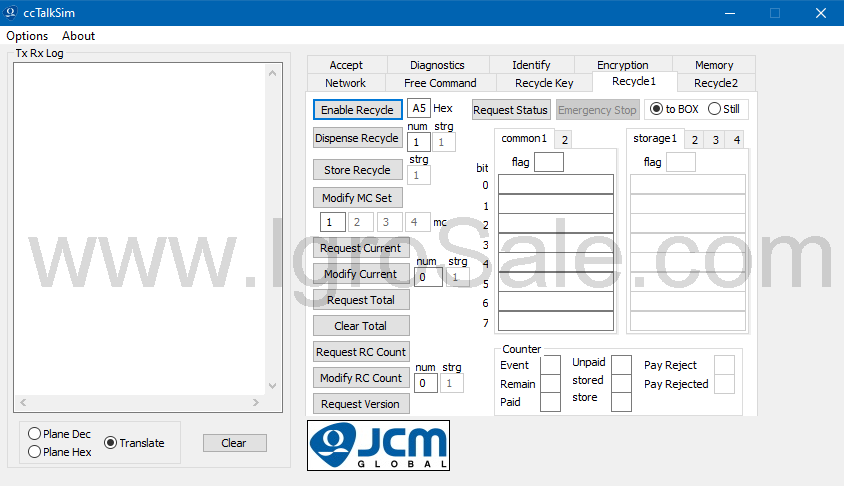Choose the Translate log mode
844x486 pixels.
111,443
